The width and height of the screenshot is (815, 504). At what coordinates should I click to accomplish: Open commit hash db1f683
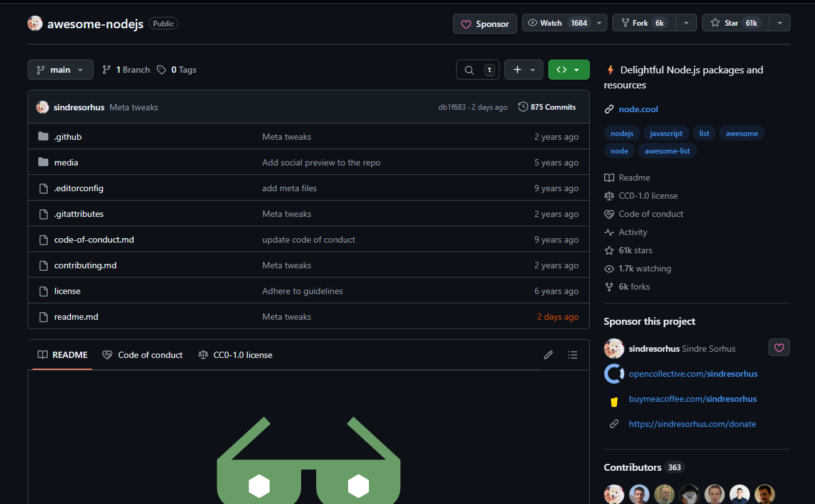[x=452, y=107]
